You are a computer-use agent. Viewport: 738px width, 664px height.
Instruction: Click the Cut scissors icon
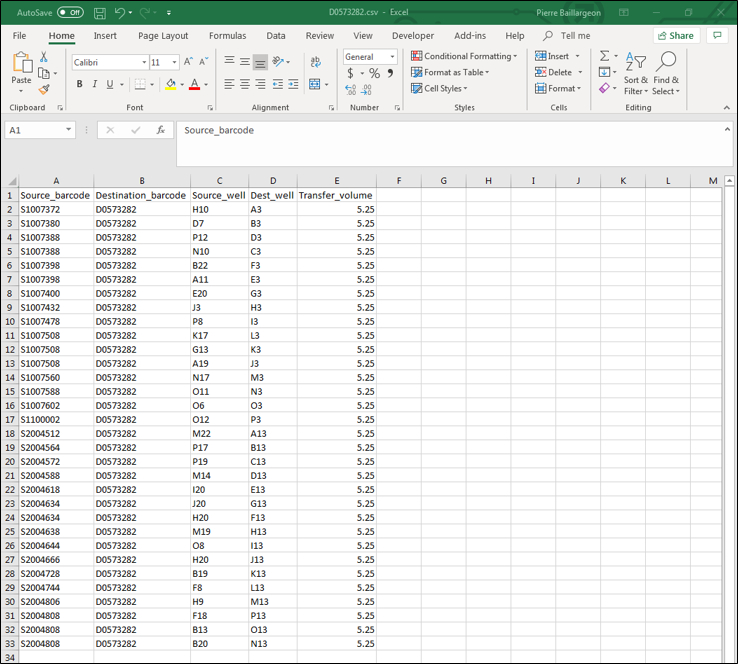(x=43, y=58)
